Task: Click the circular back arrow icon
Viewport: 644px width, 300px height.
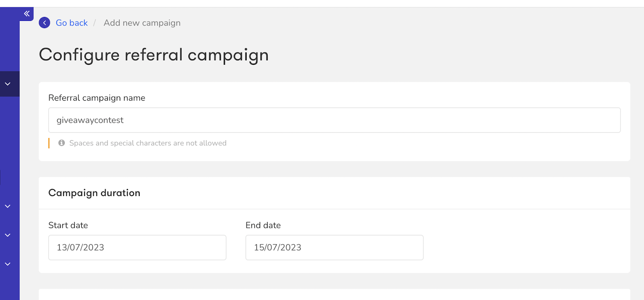Action: pyautogui.click(x=45, y=23)
